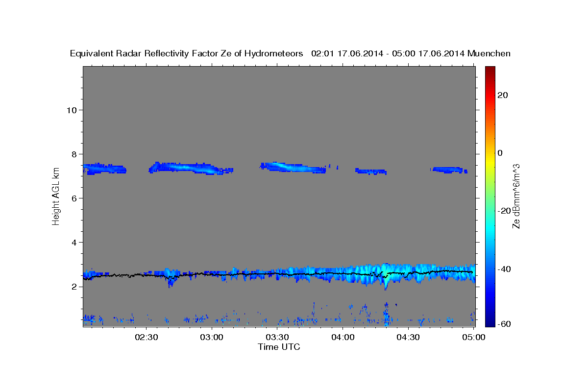Click the high cloud echo between 02:30 and 03:00
This screenshot has height=392, width=588.
(x=191, y=168)
